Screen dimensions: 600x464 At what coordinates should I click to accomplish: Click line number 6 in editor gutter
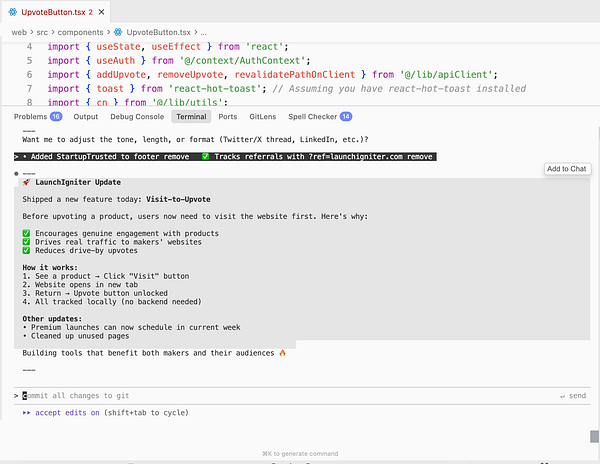[x=29, y=75]
